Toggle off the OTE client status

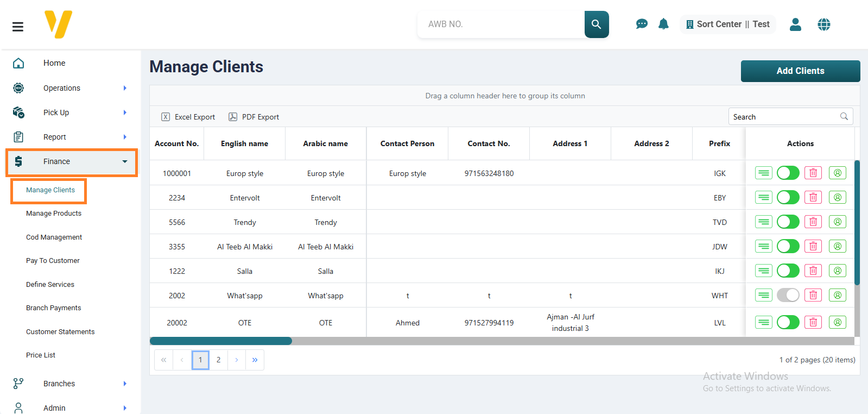[788, 323]
